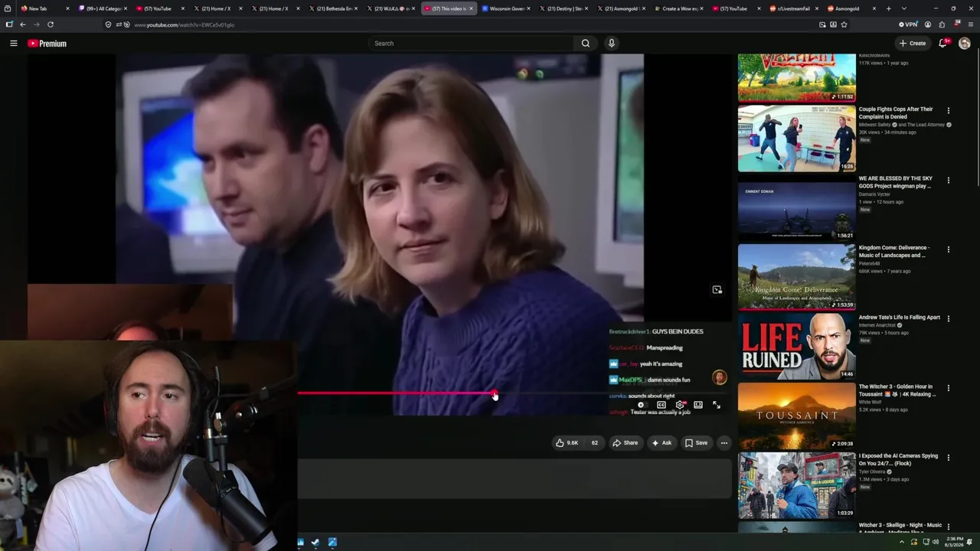The height and width of the screenshot is (551, 980).
Task: Open the Eminent Domain wingman video thumbnail
Action: tap(796, 207)
